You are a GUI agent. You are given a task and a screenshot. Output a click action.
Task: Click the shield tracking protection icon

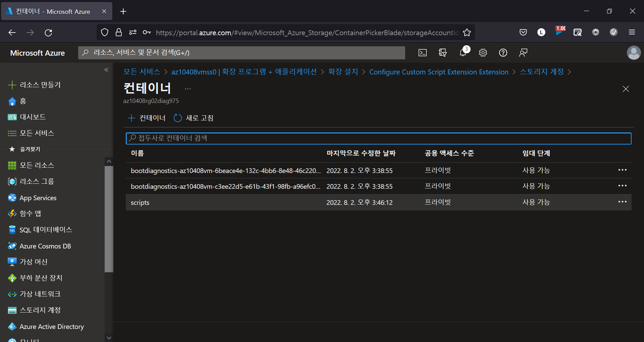point(105,32)
